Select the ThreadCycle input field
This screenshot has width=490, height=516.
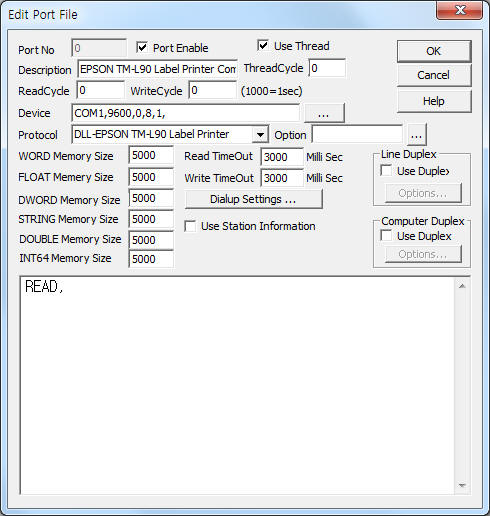click(x=327, y=68)
